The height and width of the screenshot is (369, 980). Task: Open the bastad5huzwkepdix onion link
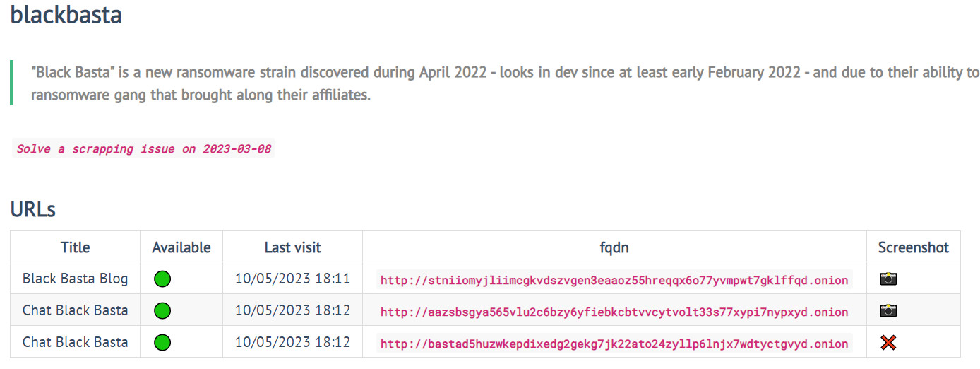[x=614, y=344]
